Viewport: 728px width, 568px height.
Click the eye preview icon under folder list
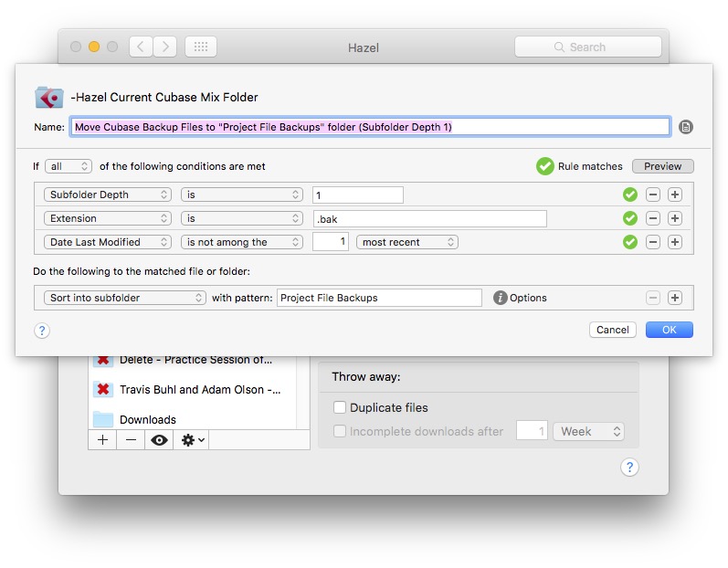point(159,439)
